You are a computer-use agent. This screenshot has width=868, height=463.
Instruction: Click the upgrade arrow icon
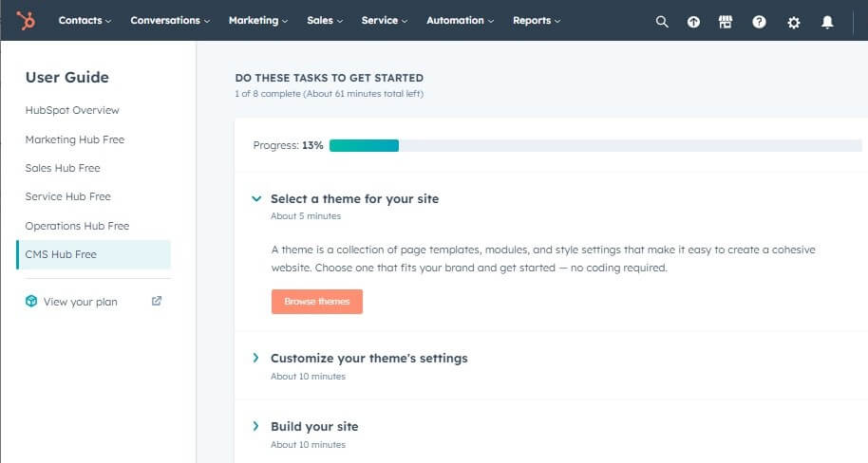tap(693, 22)
